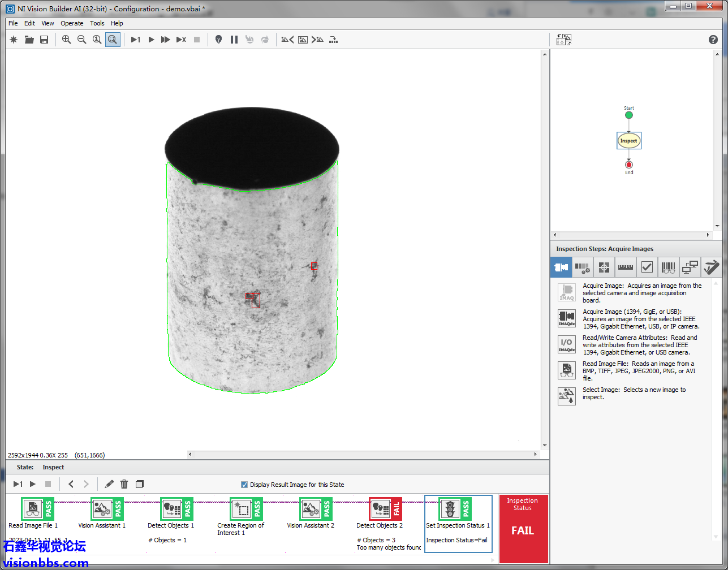
Task: Click the Inspection Status FAIL indicator
Action: [523, 529]
